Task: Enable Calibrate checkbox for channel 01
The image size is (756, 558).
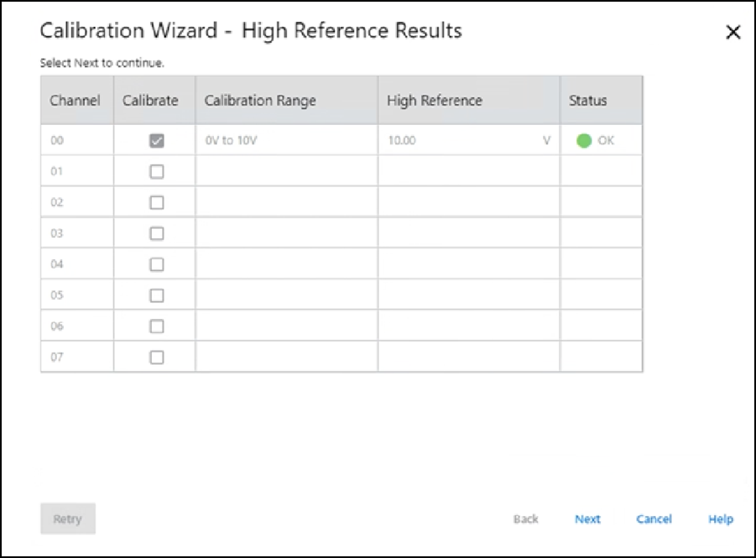Action: click(156, 172)
